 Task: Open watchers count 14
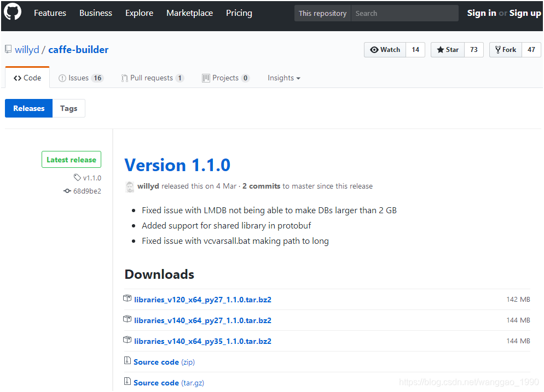click(x=415, y=50)
